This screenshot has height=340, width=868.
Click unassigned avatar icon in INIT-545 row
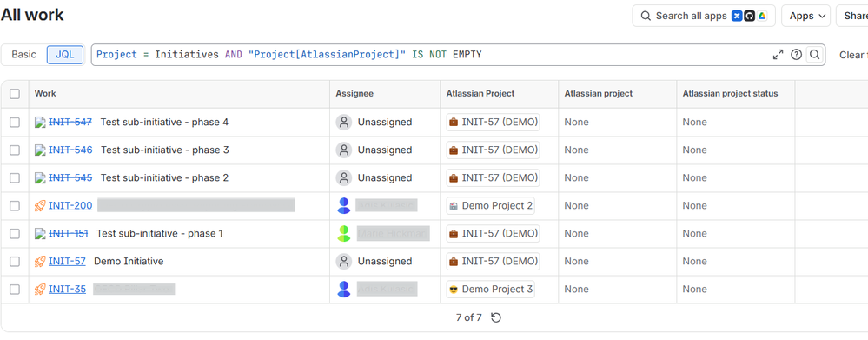coord(344,177)
